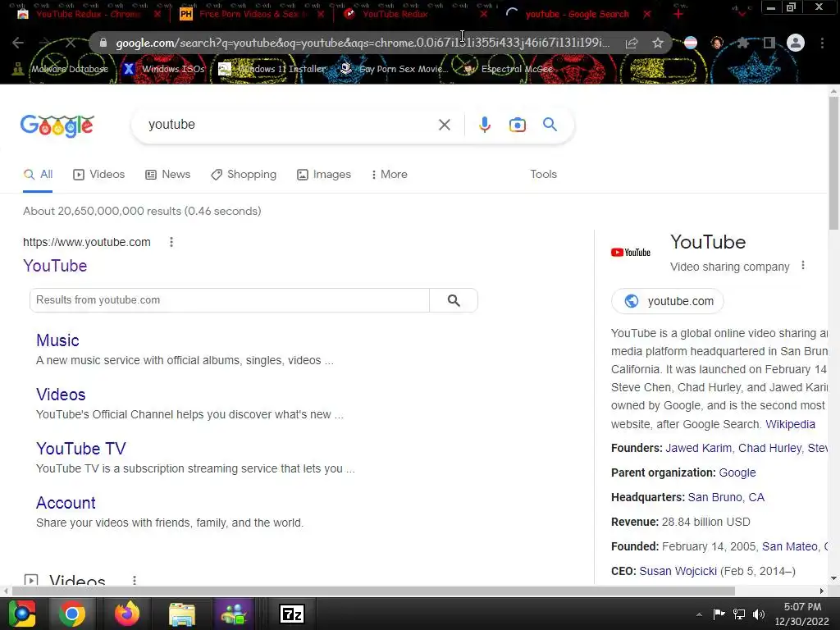The height and width of the screenshot is (630, 840).
Task: Open Susan Wojcicki CEO link
Action: [678, 572]
